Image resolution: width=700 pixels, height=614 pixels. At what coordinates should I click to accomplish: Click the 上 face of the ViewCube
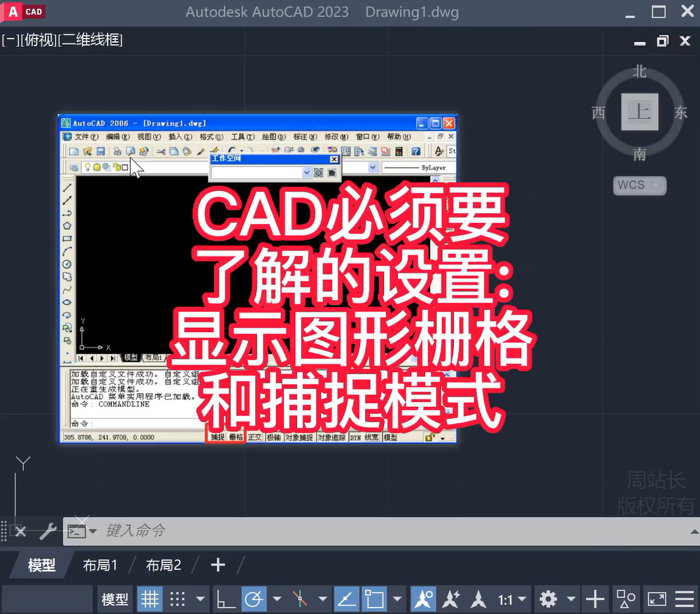(x=639, y=112)
